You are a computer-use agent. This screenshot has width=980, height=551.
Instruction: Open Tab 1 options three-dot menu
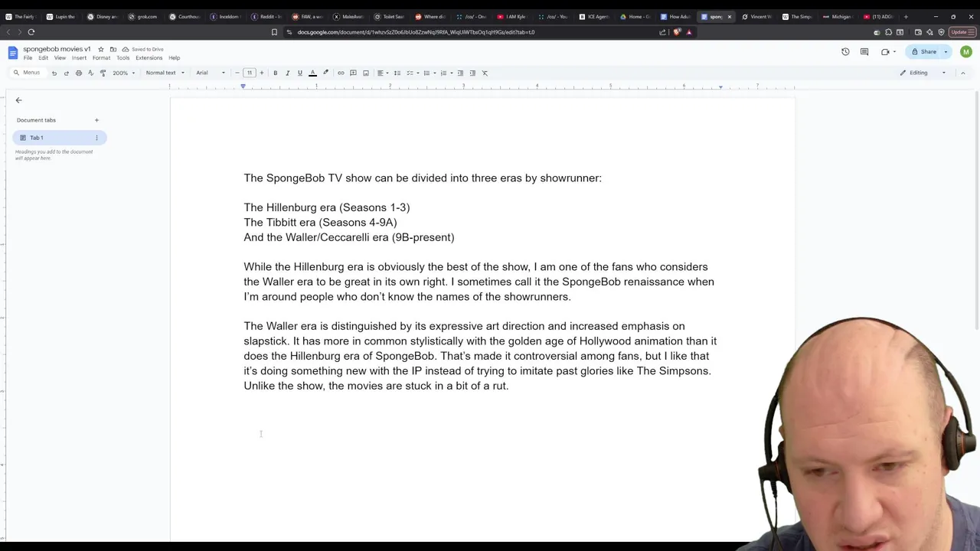click(96, 138)
